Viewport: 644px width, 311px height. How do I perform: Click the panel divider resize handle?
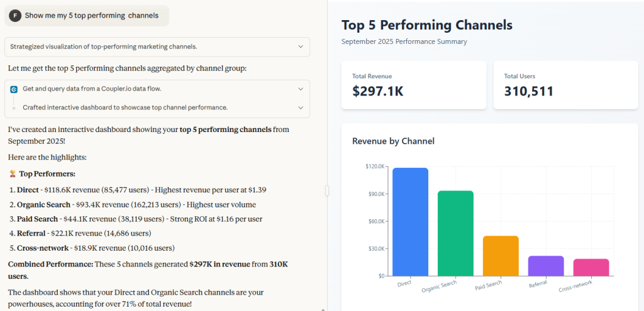pos(327,190)
